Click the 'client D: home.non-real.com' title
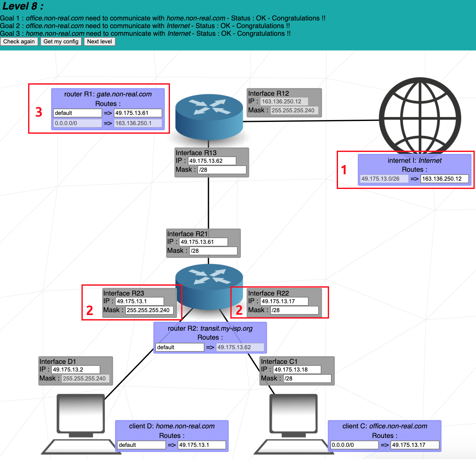The height and width of the screenshot is (459, 476). [x=172, y=426]
